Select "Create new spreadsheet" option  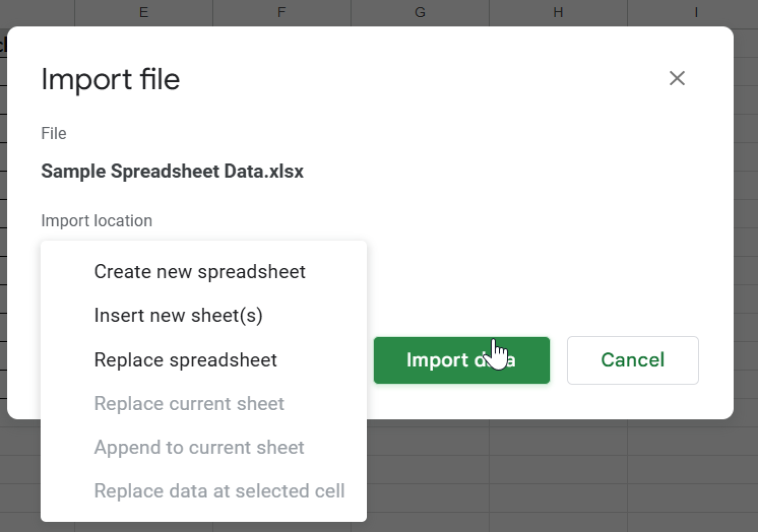pos(200,272)
